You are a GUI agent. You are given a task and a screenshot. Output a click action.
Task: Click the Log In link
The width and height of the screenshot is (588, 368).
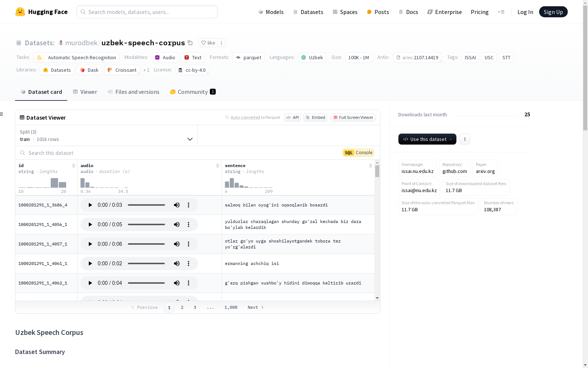tap(525, 12)
